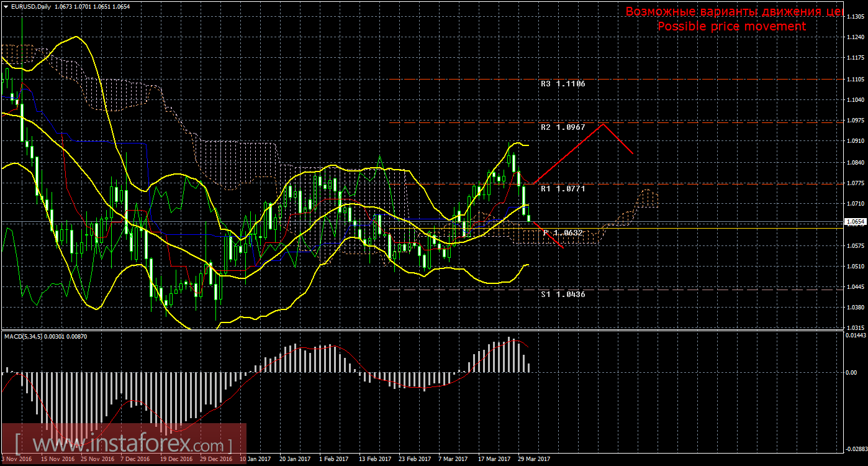The image size is (868, 466).
Task: Click the 1 Feb 2017 date label
Action: tap(334, 459)
